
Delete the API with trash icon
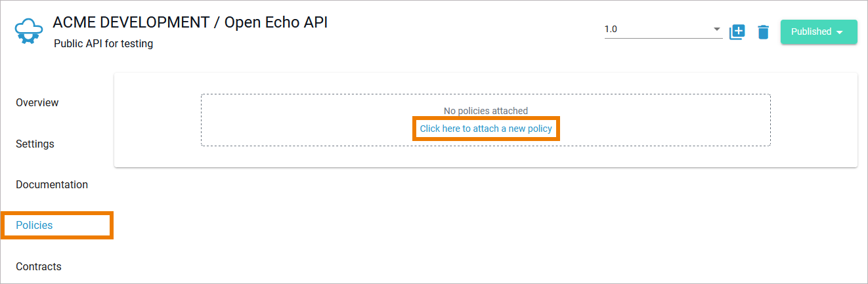(x=763, y=31)
